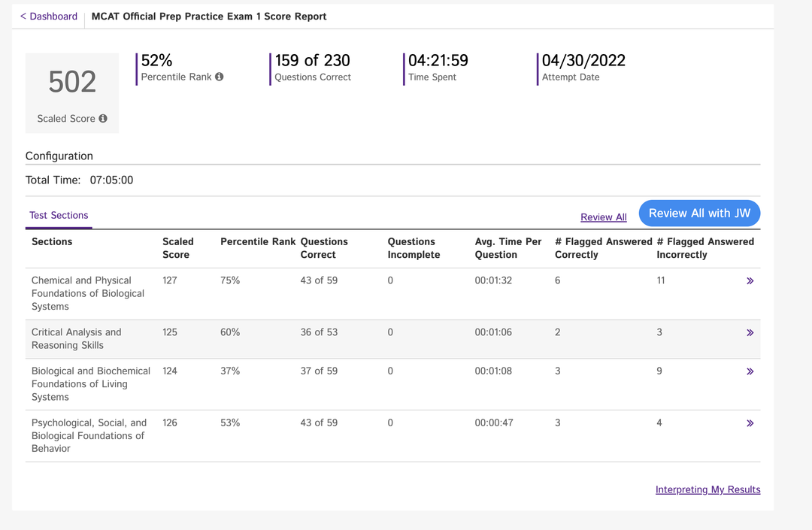812x530 pixels.
Task: Click the # Flagged Answered Incorrectly column header
Action: (x=705, y=248)
